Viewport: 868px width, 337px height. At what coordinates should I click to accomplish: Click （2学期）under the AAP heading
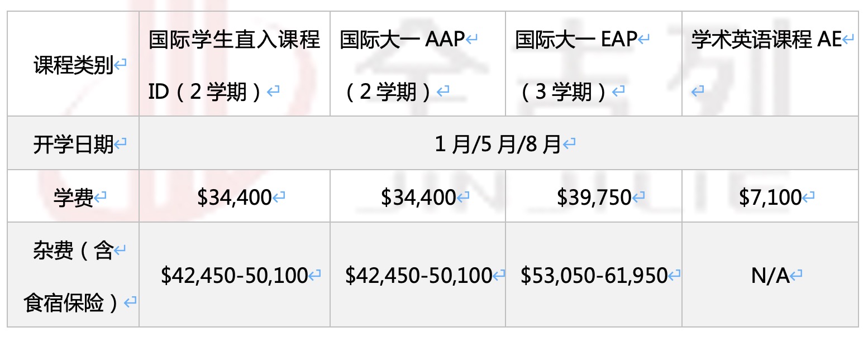[x=389, y=92]
